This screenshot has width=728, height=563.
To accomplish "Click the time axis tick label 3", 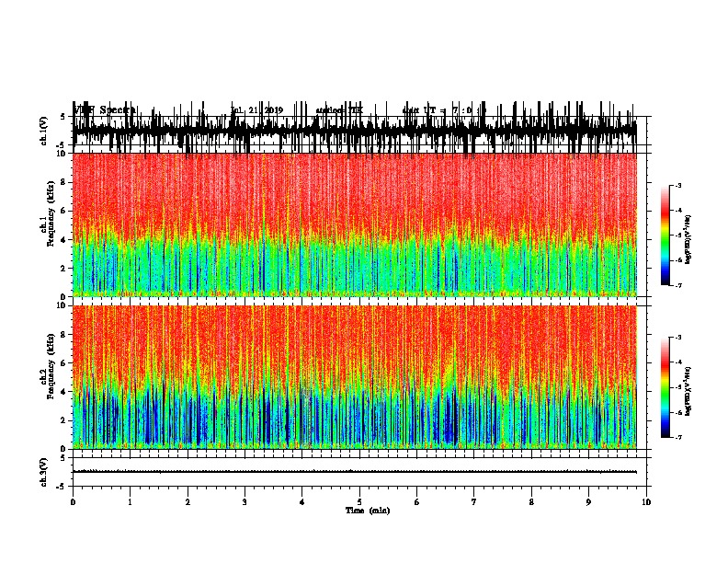I will [245, 502].
